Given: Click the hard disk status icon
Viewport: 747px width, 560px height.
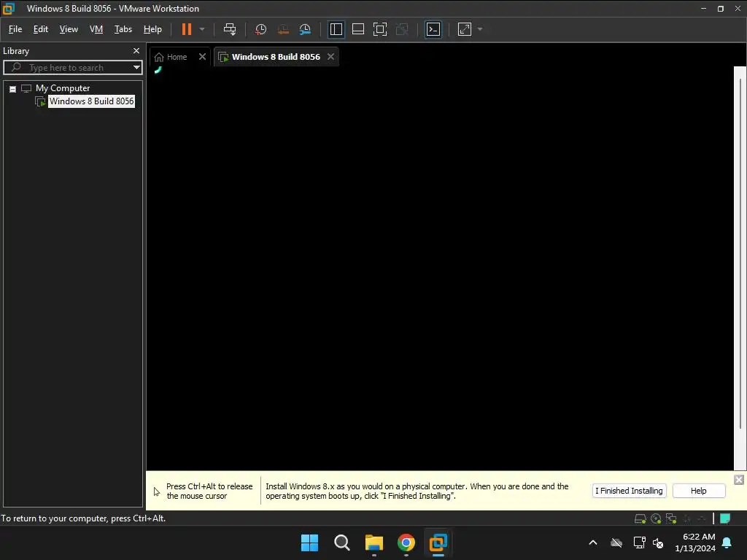Looking at the screenshot, I should click(640, 518).
